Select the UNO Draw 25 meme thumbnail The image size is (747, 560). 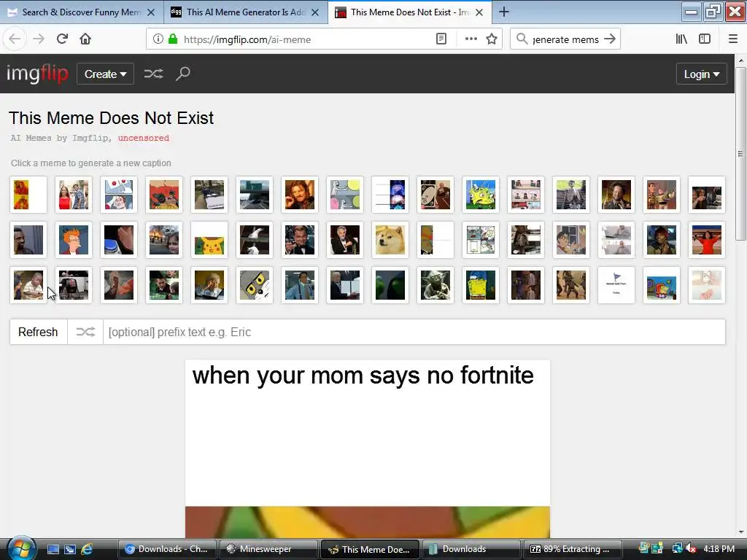click(436, 195)
